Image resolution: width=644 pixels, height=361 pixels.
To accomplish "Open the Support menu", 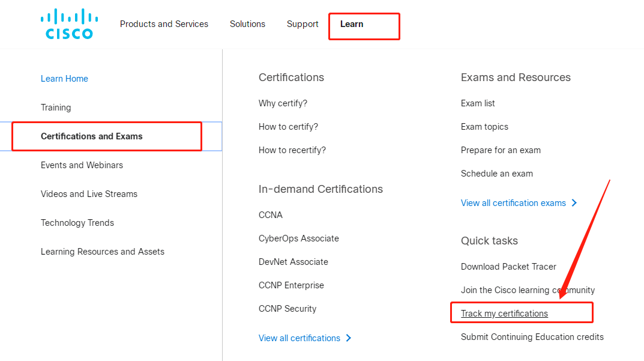I will coord(302,24).
